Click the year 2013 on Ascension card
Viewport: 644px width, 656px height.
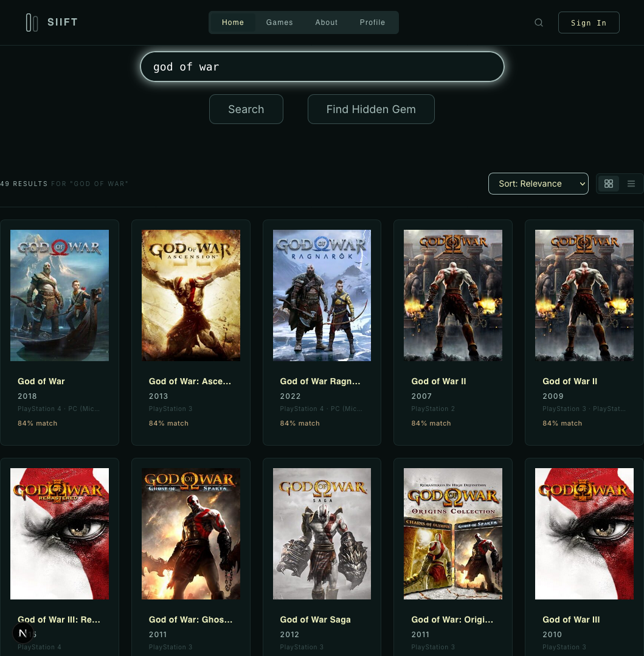(x=159, y=396)
